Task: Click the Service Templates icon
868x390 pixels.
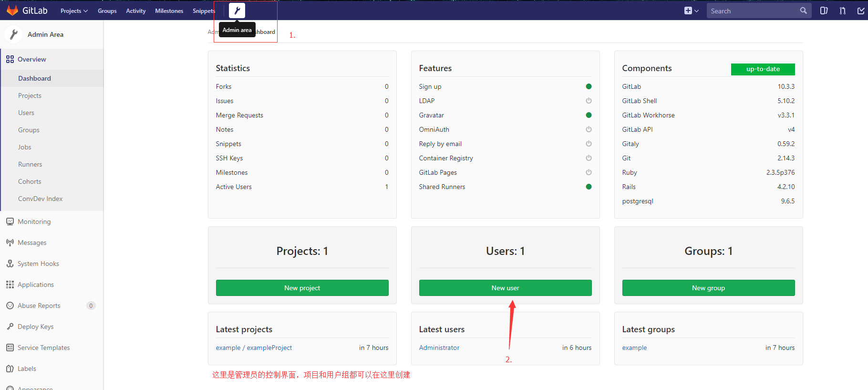Action: [x=10, y=348]
